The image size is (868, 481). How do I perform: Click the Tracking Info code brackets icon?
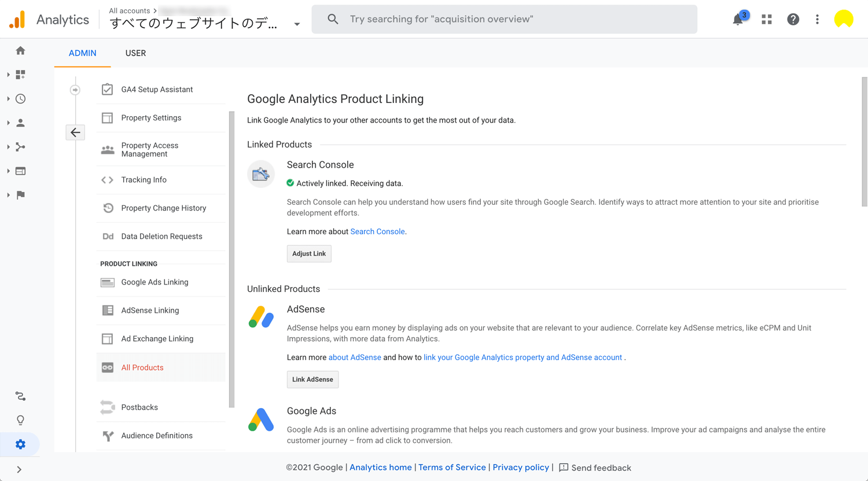[107, 180]
